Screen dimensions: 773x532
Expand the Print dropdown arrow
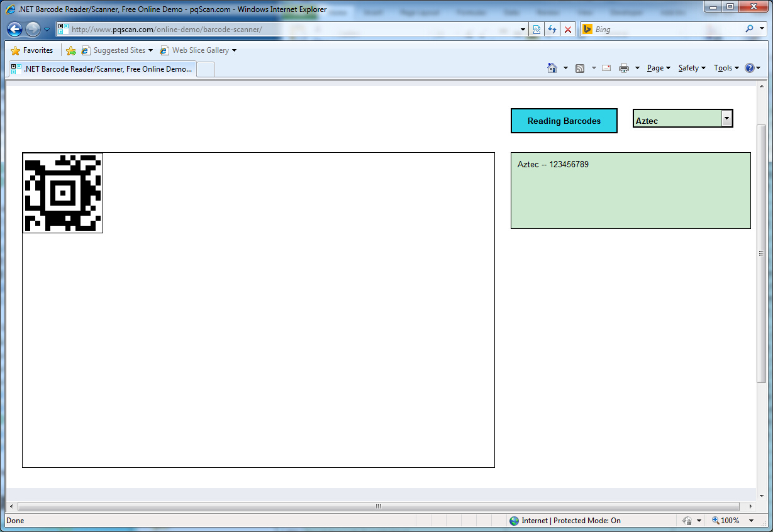637,68
